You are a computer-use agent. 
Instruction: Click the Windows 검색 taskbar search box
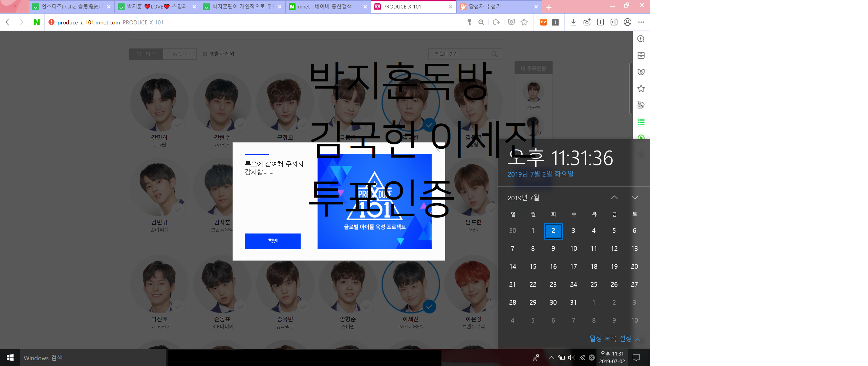point(93,358)
